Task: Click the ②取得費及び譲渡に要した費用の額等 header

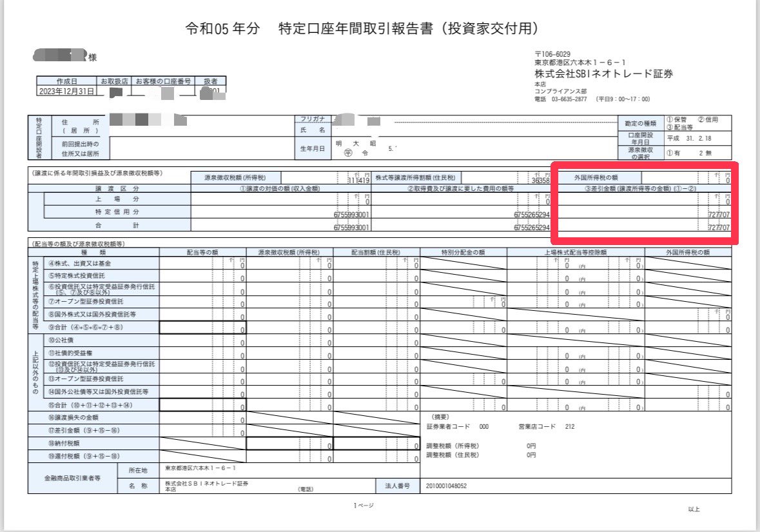Action: coord(462,188)
